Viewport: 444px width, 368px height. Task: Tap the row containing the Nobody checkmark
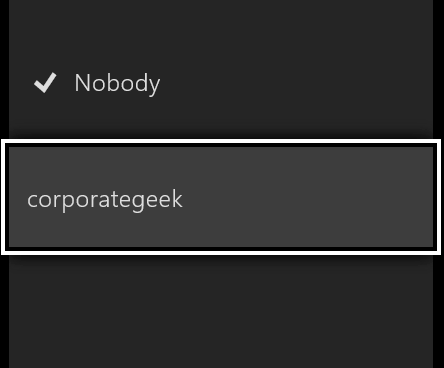(x=221, y=83)
